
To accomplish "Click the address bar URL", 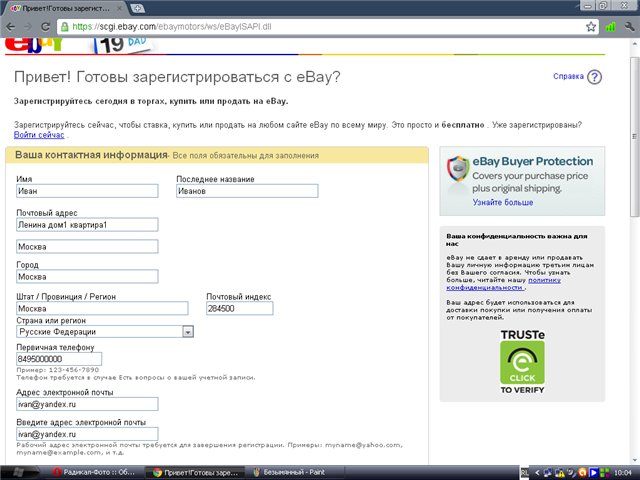I will 171,27.
